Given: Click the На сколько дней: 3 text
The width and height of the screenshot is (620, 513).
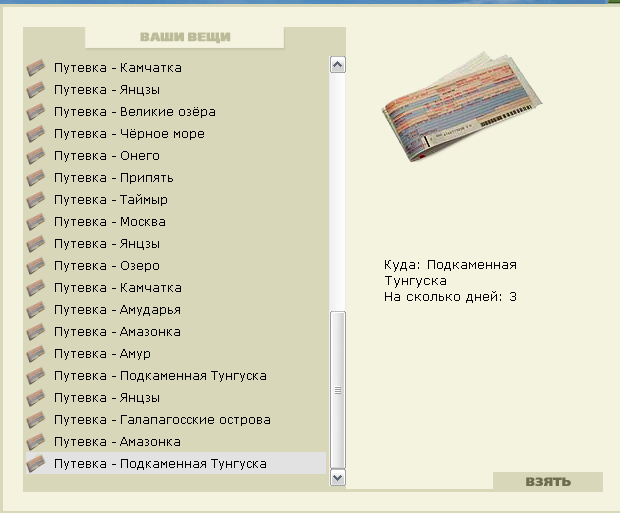Looking at the screenshot, I should 450,297.
